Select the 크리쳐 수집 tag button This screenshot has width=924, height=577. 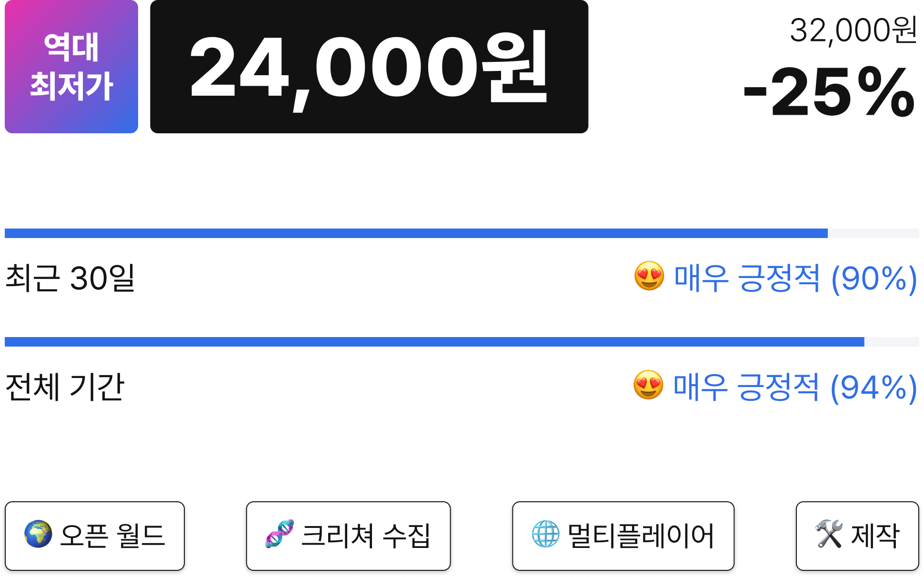pyautogui.click(x=348, y=536)
